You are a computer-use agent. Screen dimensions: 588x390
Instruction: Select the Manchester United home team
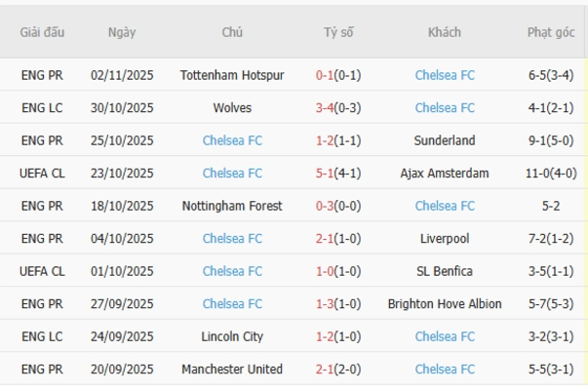click(x=232, y=370)
